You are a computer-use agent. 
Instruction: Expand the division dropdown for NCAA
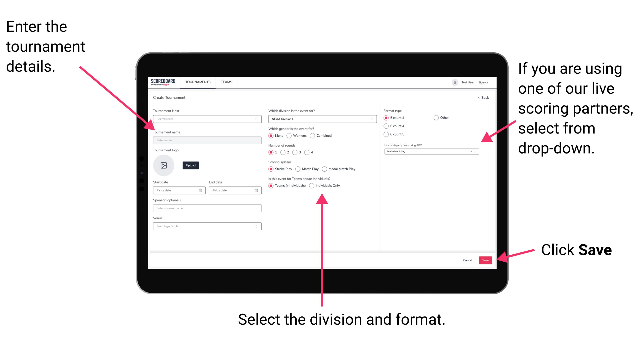coord(372,119)
